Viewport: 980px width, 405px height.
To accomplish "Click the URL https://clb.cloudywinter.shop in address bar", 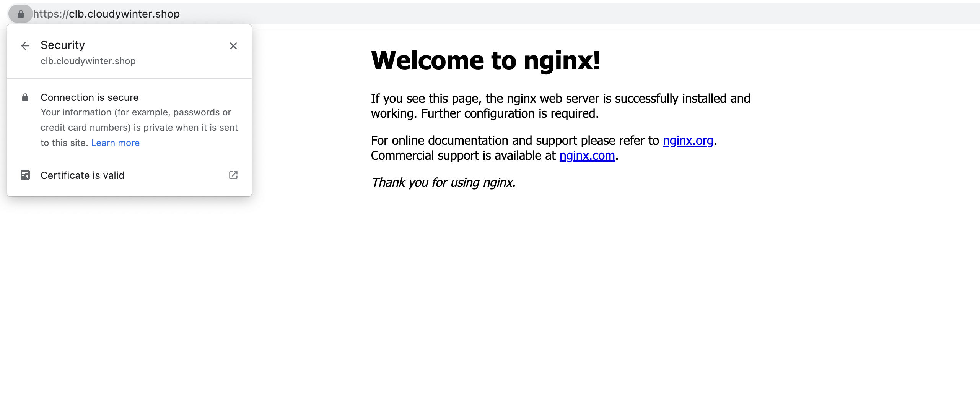I will (x=106, y=14).
